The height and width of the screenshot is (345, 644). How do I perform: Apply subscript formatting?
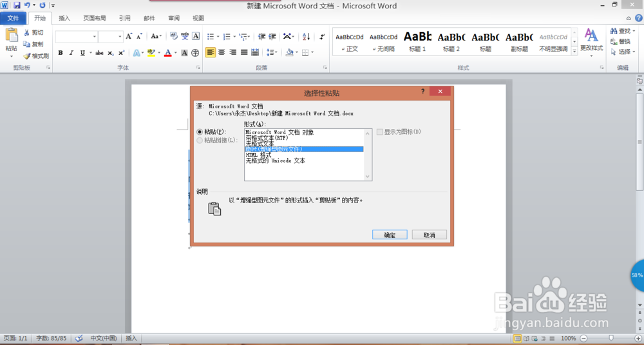pyautogui.click(x=111, y=53)
